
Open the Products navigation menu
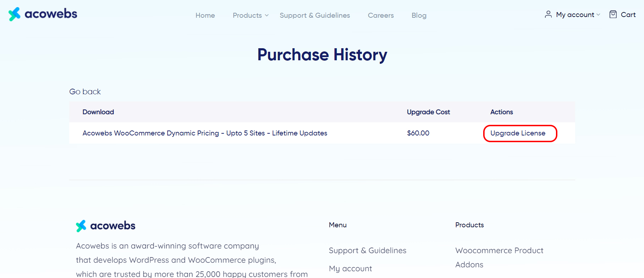(x=247, y=15)
